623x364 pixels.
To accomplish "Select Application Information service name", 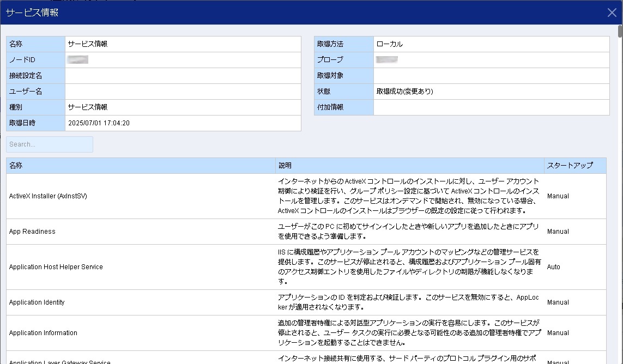I will [x=43, y=332].
